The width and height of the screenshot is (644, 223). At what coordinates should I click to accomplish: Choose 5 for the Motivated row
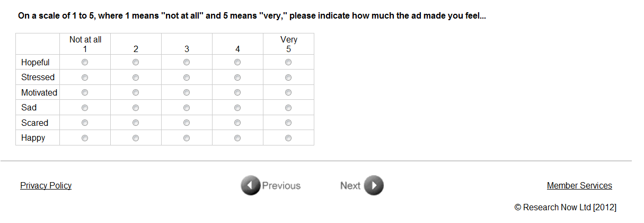tap(288, 92)
